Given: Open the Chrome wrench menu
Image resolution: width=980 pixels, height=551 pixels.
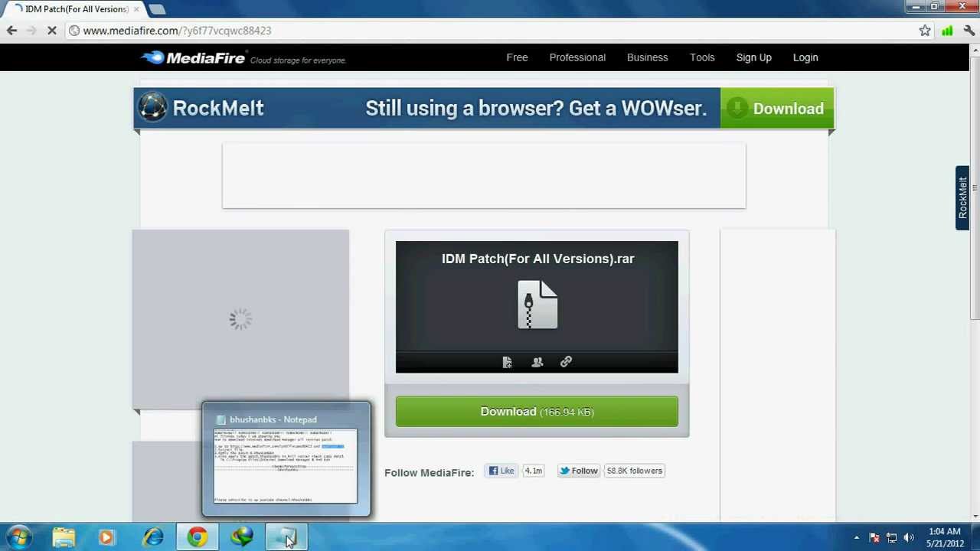Looking at the screenshot, I should [x=969, y=31].
